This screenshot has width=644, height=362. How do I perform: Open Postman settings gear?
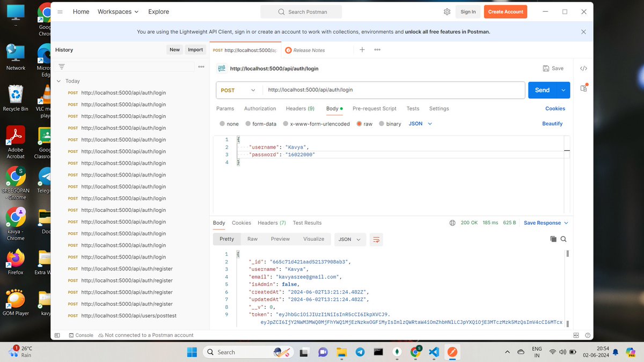[447, 12]
